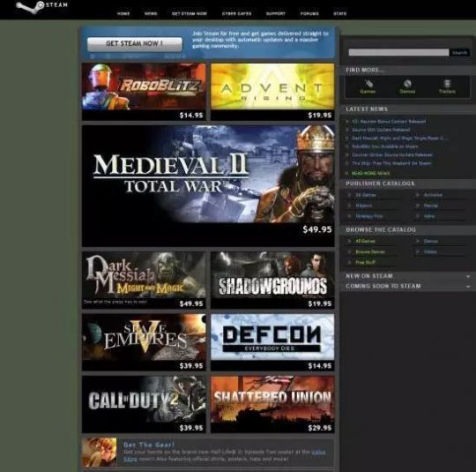The height and width of the screenshot is (472, 476).
Task: Open the DEFCON Everybody Dies banner
Action: pos(272,342)
